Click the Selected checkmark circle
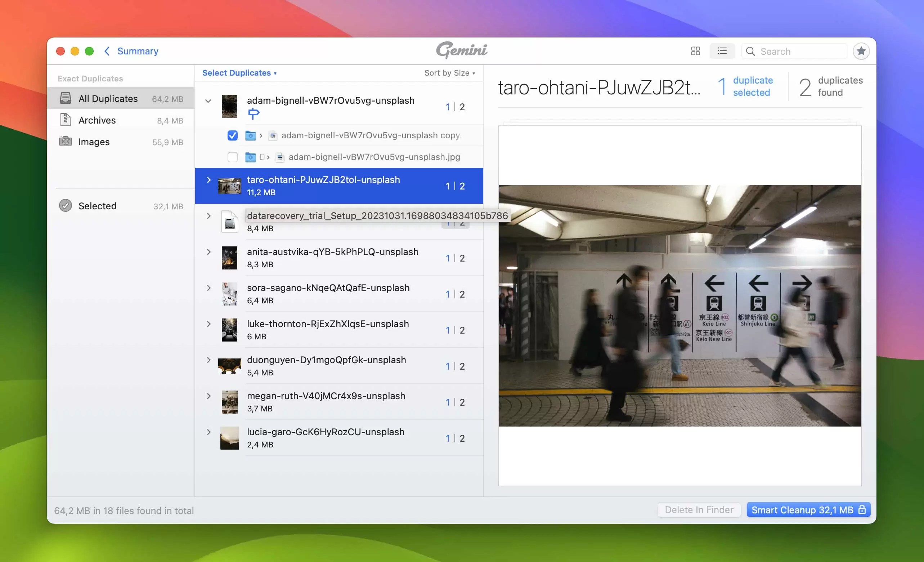 coord(66,206)
